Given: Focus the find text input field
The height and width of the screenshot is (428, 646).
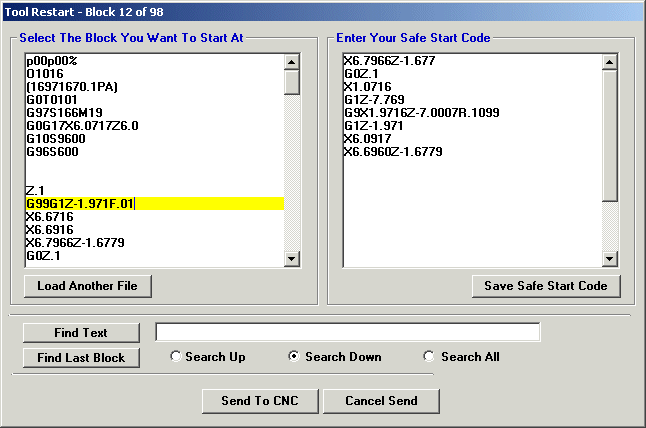Looking at the screenshot, I should click(x=348, y=332).
